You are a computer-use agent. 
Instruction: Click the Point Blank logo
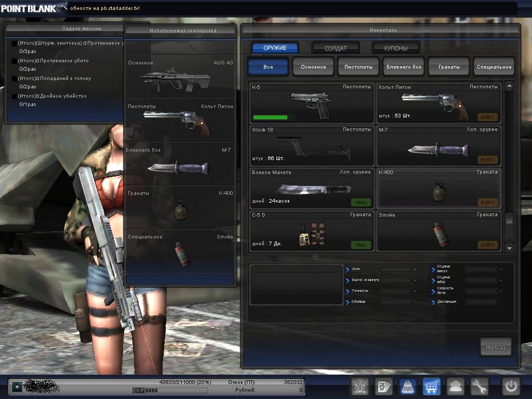point(33,8)
